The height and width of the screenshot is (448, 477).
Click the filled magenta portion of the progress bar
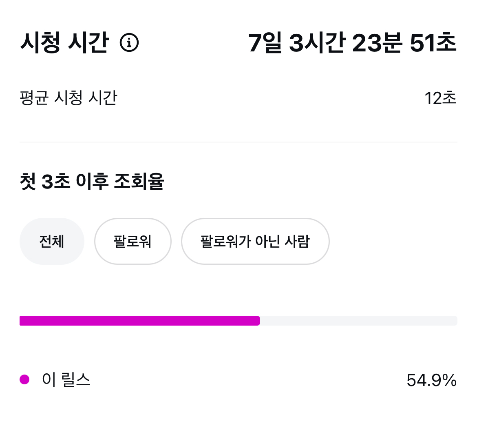tap(139, 321)
